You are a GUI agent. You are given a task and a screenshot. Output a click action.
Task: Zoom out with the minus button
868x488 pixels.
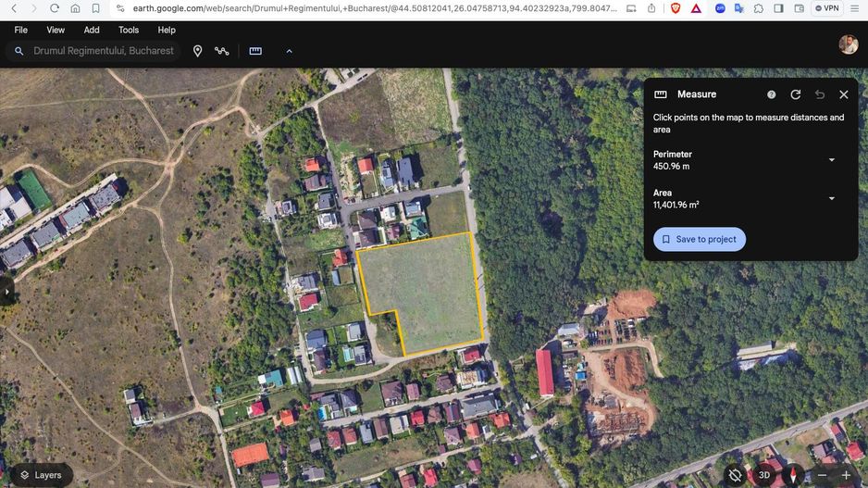point(822,475)
